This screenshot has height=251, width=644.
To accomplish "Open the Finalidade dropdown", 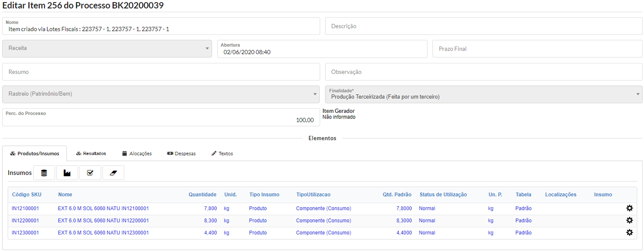I will point(483,95).
